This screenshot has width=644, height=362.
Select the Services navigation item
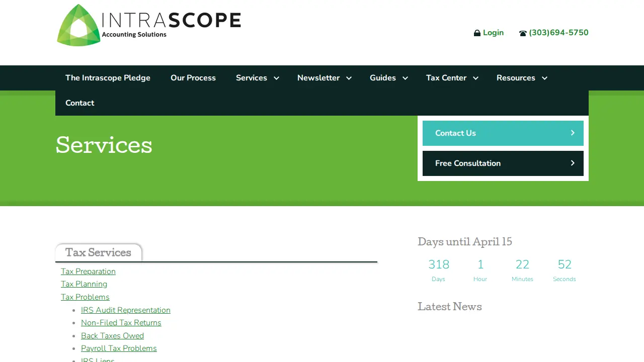[252, 78]
